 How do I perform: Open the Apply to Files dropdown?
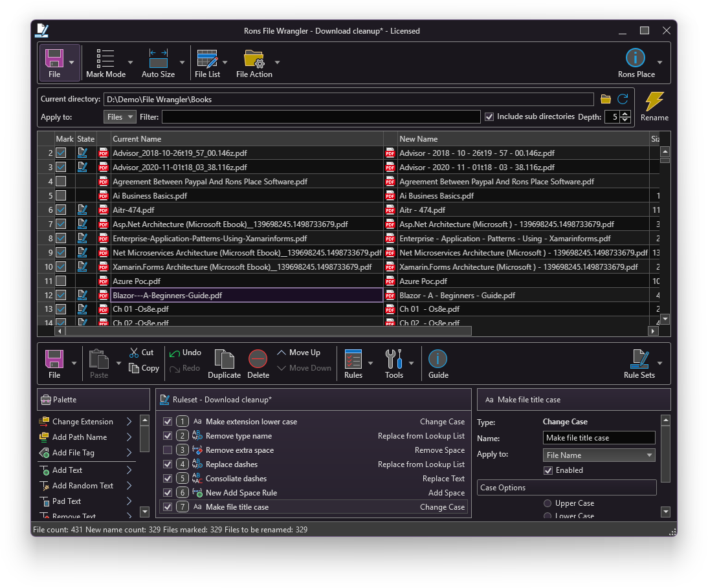coord(120,117)
